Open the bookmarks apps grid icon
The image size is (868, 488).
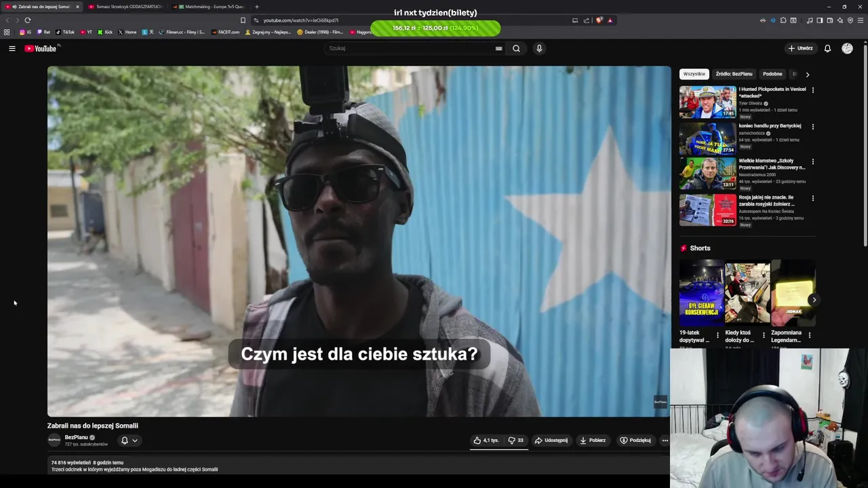7,32
